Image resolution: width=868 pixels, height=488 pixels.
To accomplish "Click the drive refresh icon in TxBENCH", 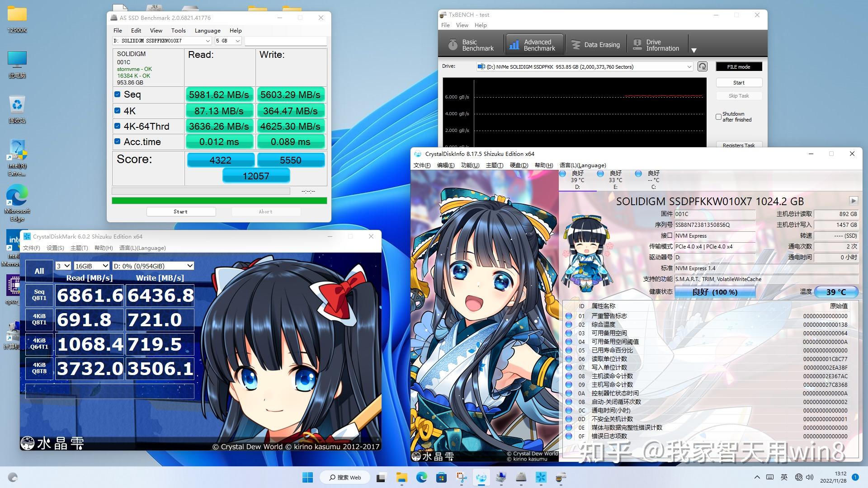I will 702,66.
